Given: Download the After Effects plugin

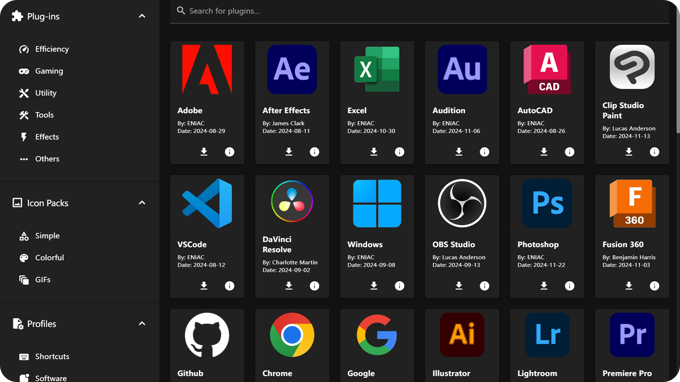Looking at the screenshot, I should coord(289,152).
